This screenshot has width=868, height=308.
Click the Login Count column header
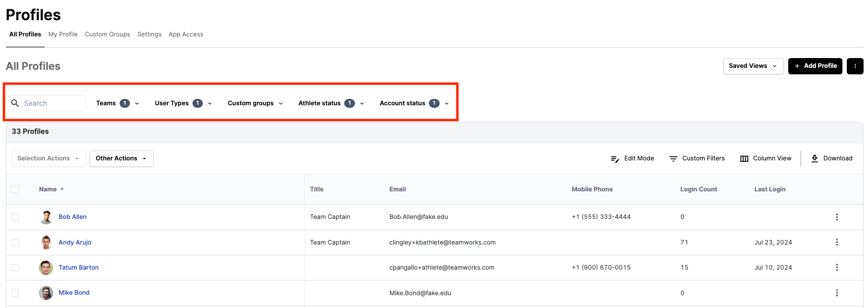pyautogui.click(x=699, y=189)
